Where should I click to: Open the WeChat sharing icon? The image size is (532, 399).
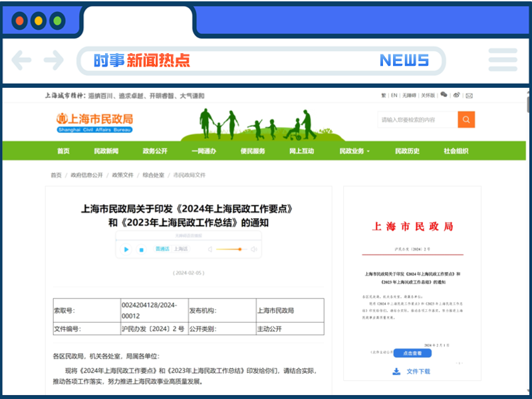tap(444, 95)
